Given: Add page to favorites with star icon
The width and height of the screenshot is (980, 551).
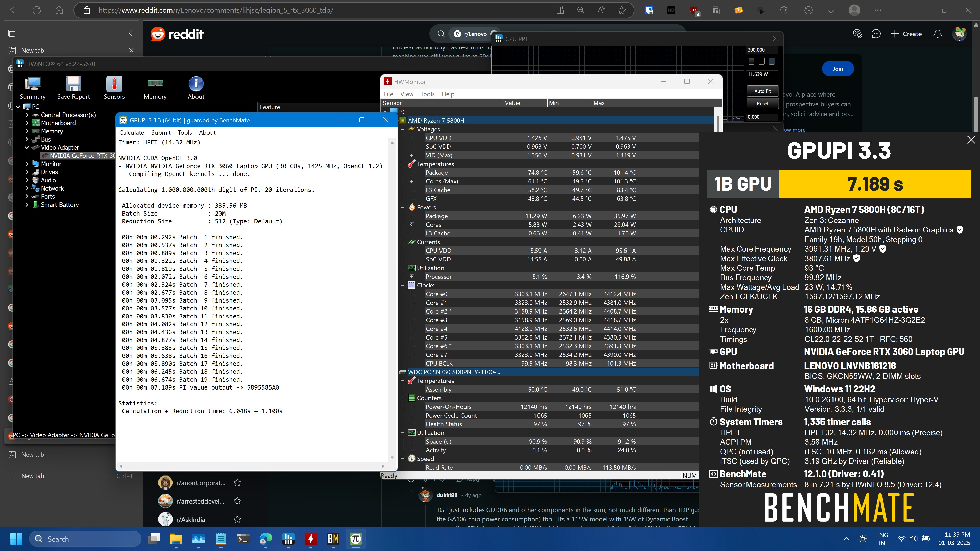Looking at the screenshot, I should click(622, 10).
